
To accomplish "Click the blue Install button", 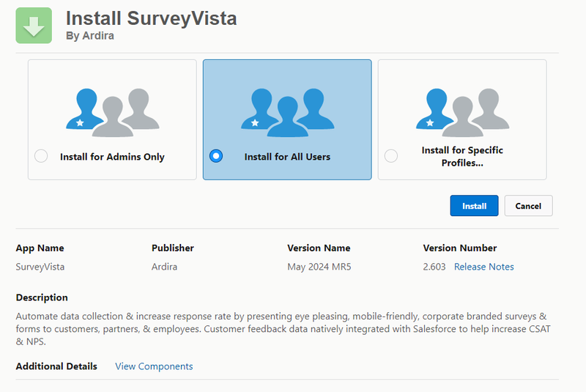I will pyautogui.click(x=474, y=206).
